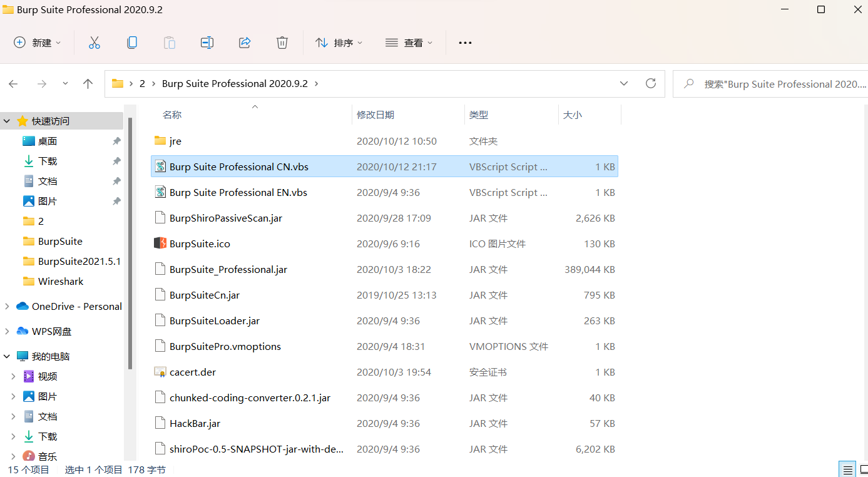Collapse the 快速访问 tree section
The width and height of the screenshot is (868, 477).
click(x=7, y=121)
